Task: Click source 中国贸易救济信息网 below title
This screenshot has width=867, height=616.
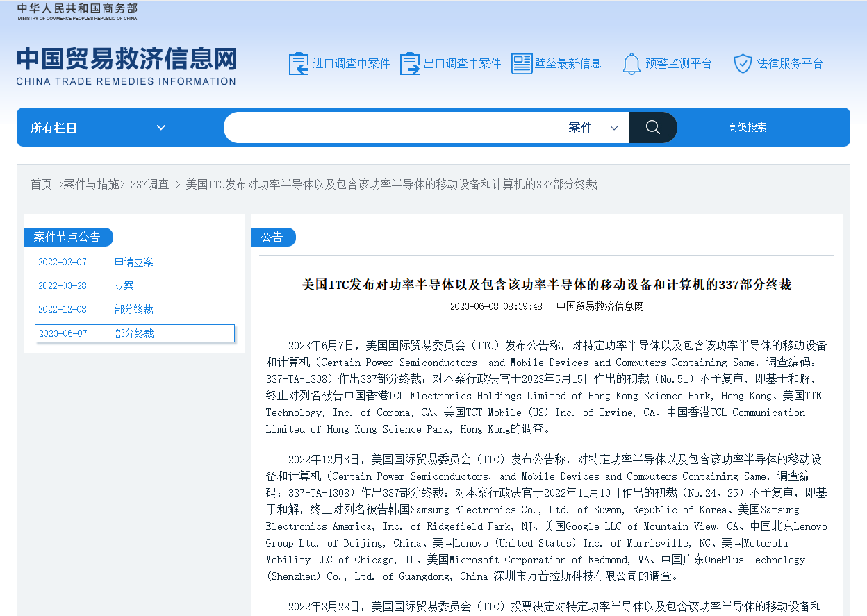Action: click(600, 306)
